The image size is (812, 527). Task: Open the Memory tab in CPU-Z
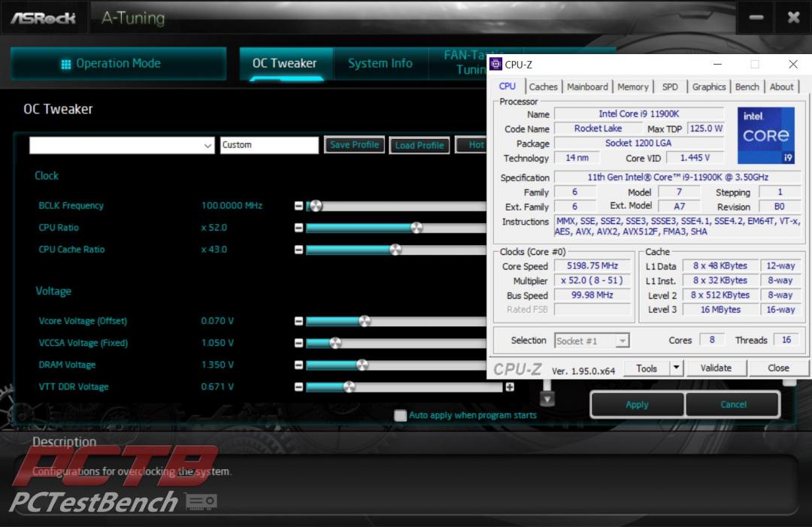pos(633,87)
